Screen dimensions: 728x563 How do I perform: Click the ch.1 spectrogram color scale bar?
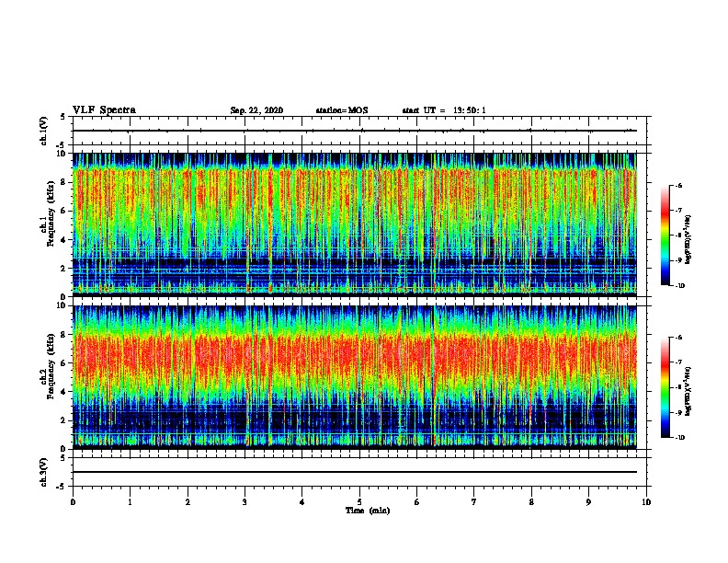[x=665, y=236]
